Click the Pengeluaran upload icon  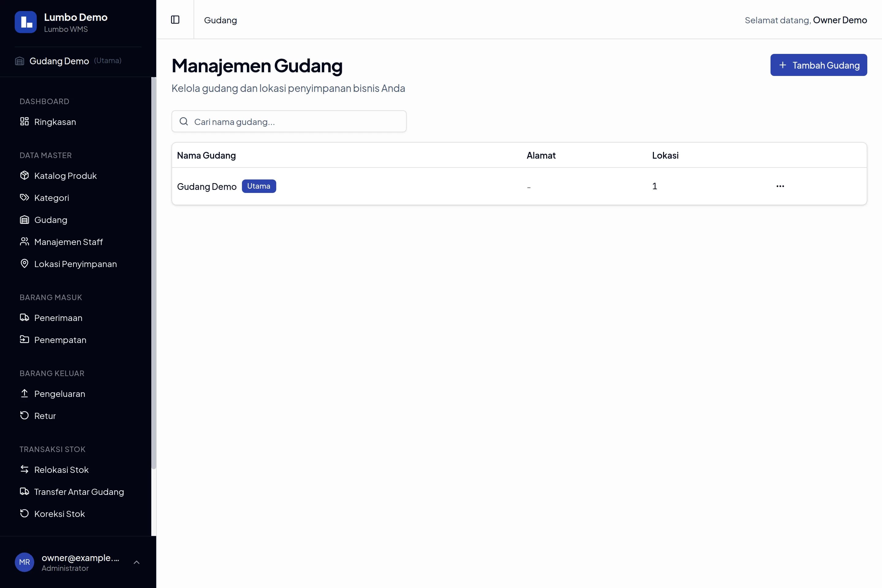coord(24,393)
